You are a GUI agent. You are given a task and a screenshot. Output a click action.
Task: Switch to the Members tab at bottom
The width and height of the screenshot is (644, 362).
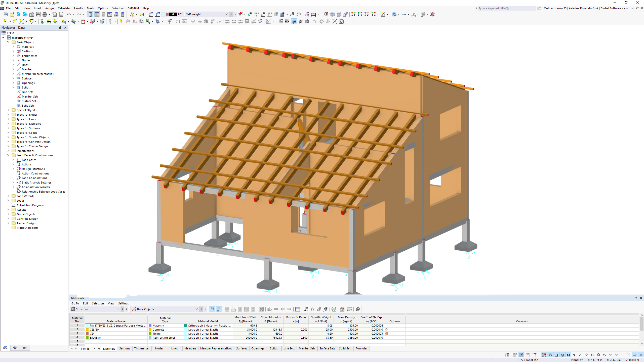coord(190,348)
